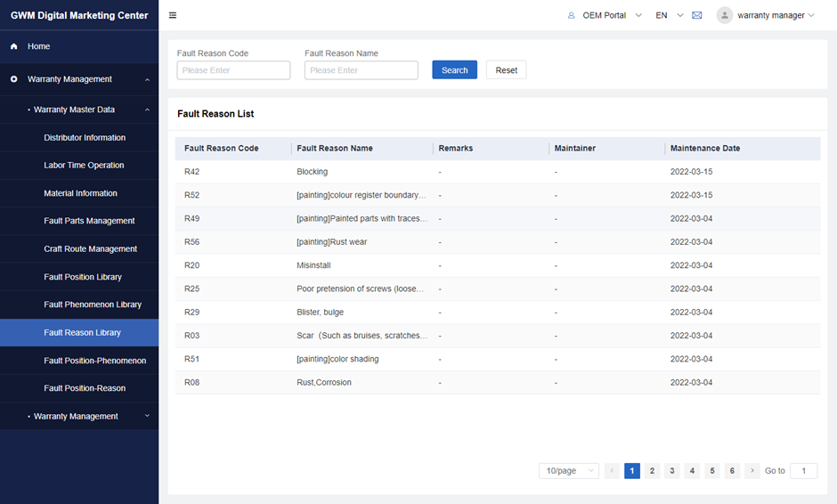Select code cell R42
This screenshot has width=837, height=504.
click(191, 172)
